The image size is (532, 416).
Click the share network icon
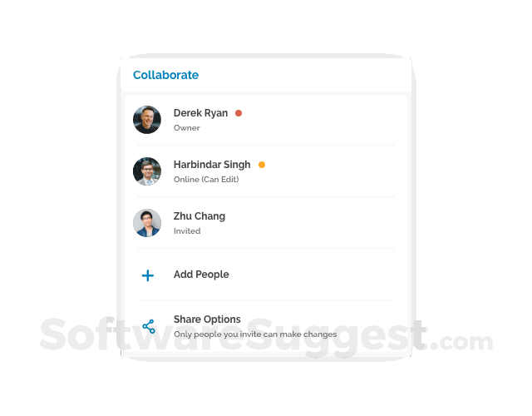(x=149, y=326)
